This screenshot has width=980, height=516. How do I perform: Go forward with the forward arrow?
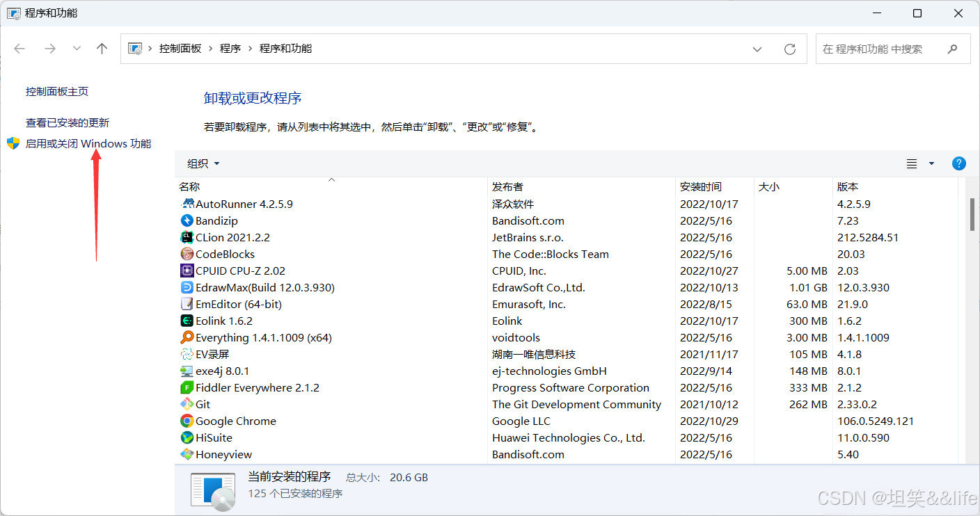tap(49, 49)
